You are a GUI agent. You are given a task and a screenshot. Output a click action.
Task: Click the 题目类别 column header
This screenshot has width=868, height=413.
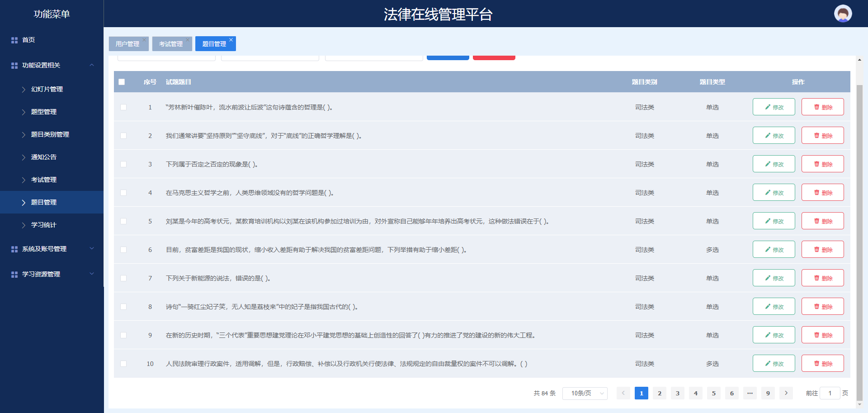(x=644, y=82)
